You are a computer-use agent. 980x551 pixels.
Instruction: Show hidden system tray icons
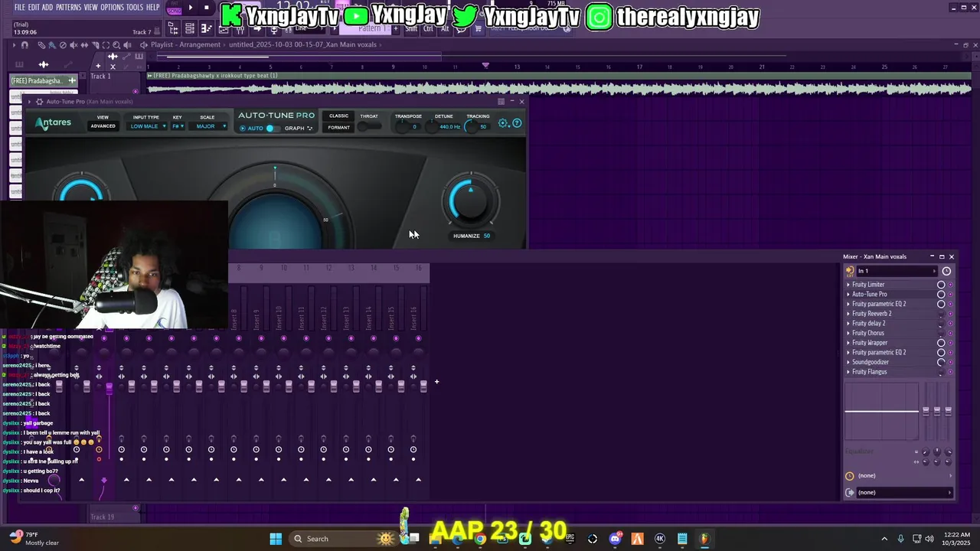(884, 539)
